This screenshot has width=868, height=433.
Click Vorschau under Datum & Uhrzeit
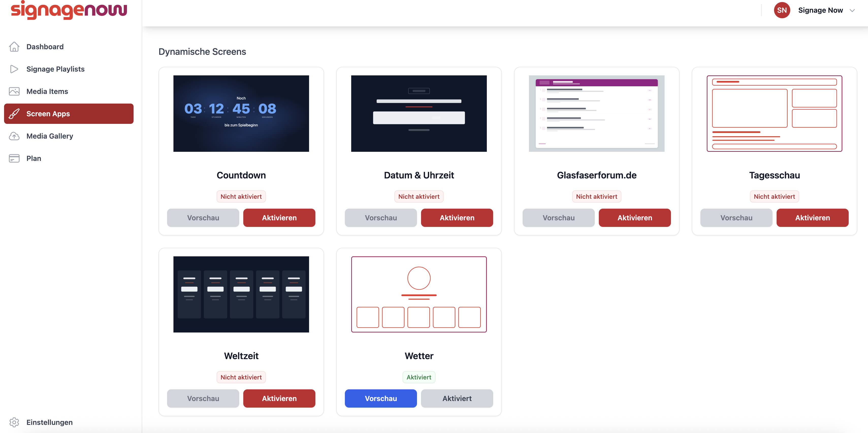pos(381,218)
